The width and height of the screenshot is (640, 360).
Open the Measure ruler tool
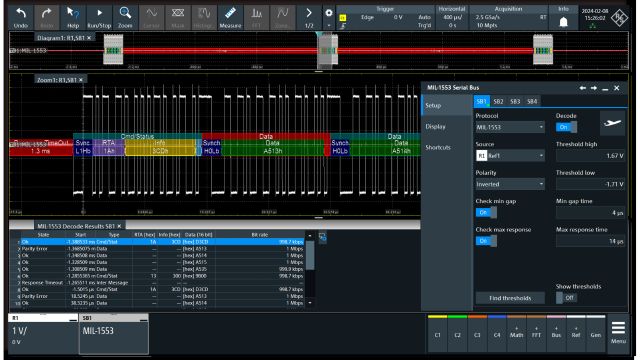(230, 18)
